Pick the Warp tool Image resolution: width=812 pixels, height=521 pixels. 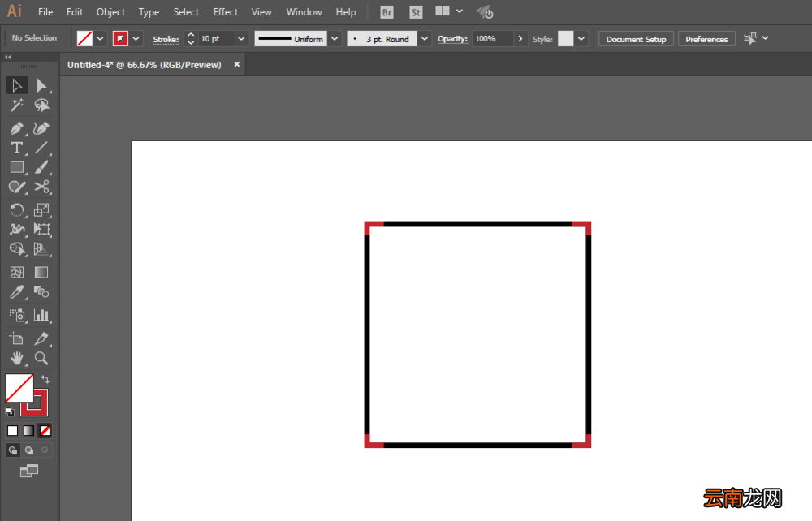coord(17,229)
